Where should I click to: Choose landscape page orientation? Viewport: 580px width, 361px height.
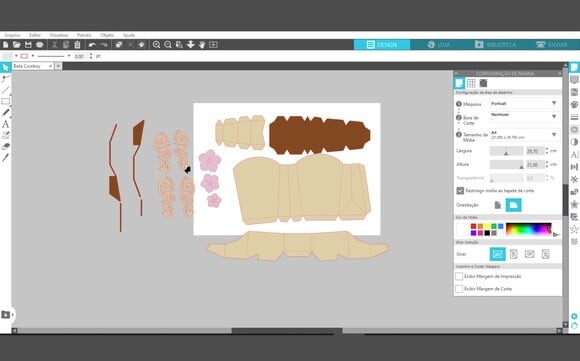coord(513,205)
